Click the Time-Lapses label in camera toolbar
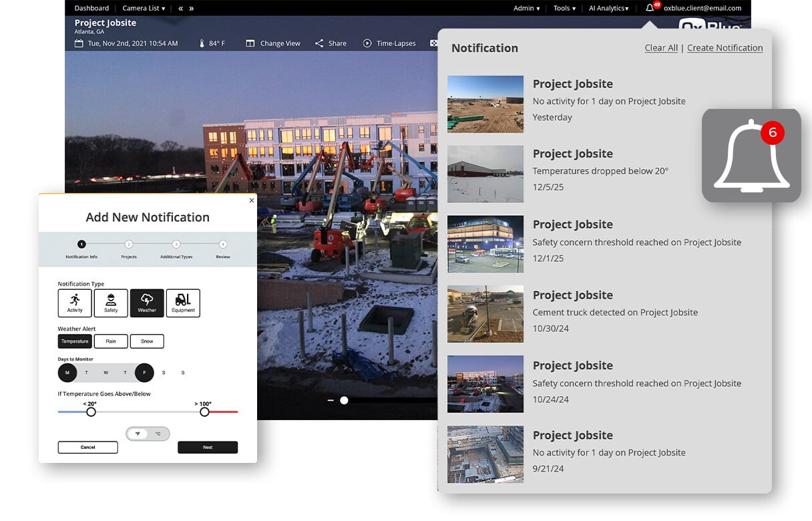Screen dimensions: 812x521 pos(396,43)
